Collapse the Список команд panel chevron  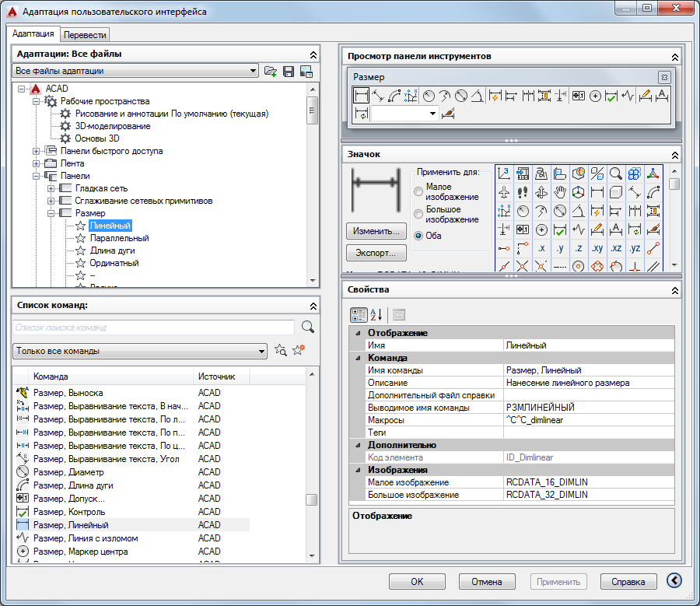coord(313,306)
